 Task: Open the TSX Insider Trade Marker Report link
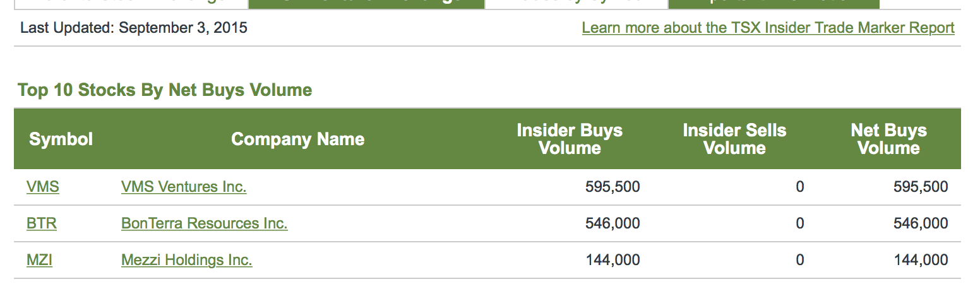pos(768,28)
